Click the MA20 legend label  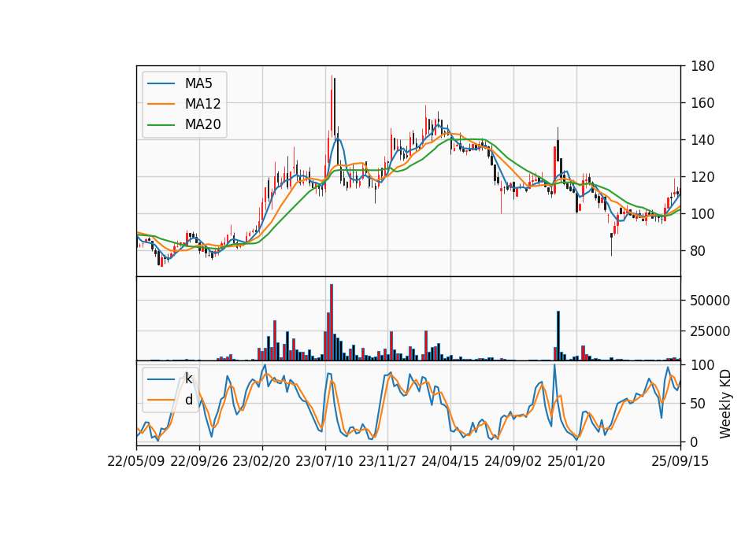click(202, 124)
